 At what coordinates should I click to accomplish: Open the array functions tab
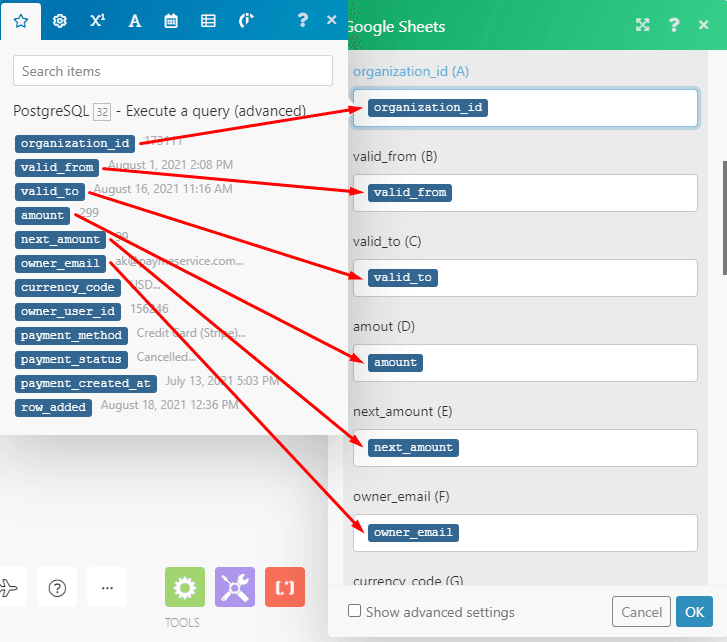pyautogui.click(x=208, y=20)
